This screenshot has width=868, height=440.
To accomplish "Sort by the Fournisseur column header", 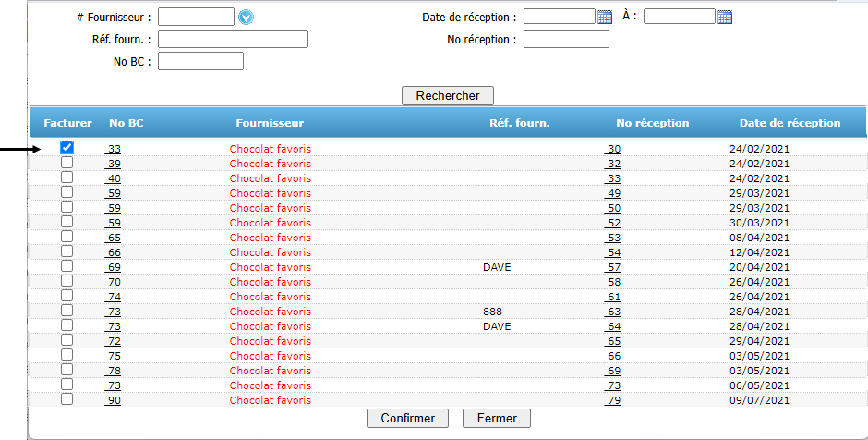I will [x=270, y=123].
